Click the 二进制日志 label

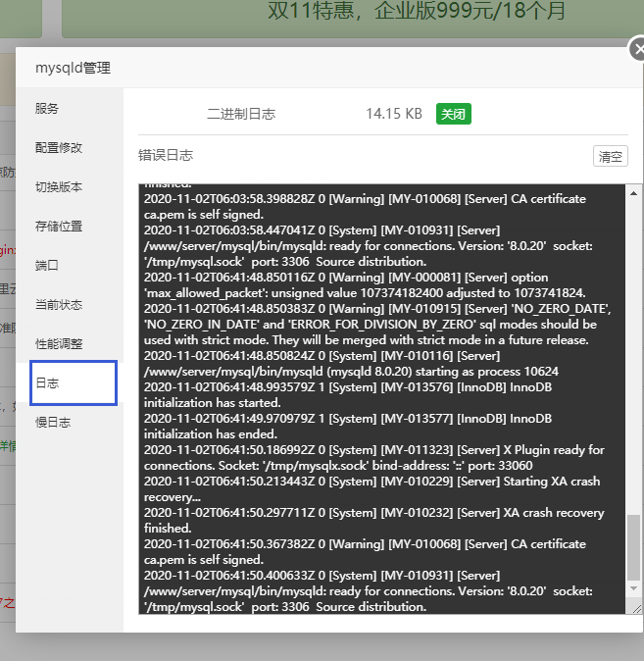point(241,114)
